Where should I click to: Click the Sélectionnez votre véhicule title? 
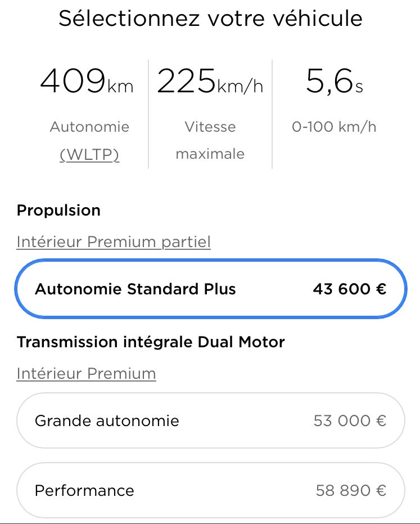tap(210, 19)
